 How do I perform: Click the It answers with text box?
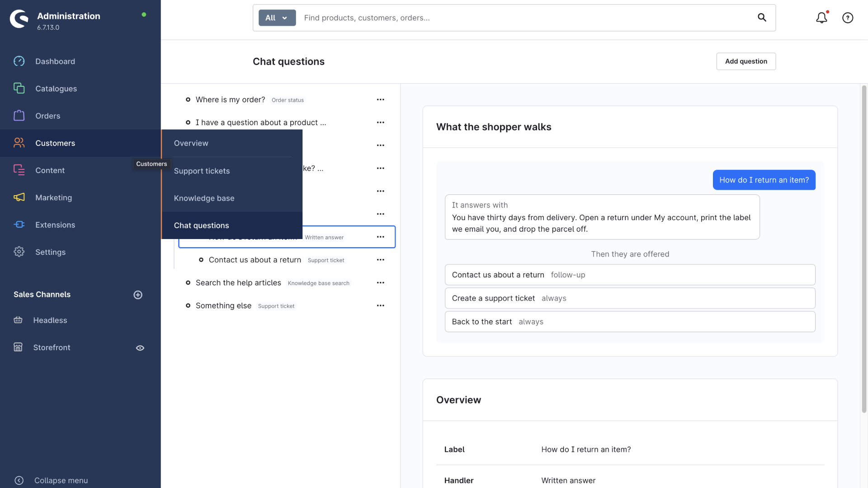tap(602, 217)
